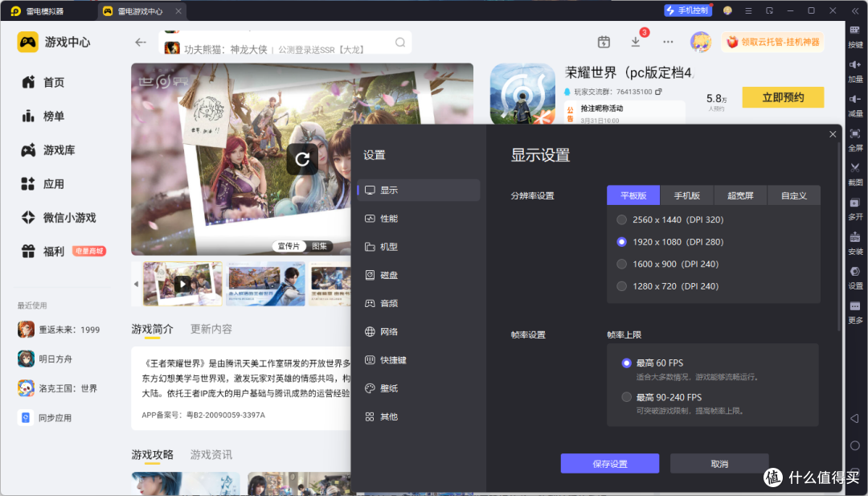
Task: Open recent game 重返未来: 1999
Action: pyautogui.click(x=59, y=330)
